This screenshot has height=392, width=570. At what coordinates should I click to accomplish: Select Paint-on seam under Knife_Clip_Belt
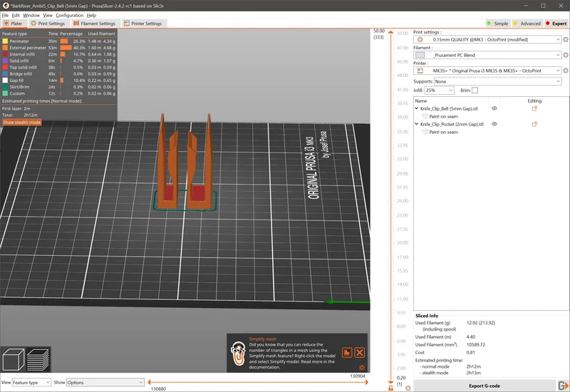[x=443, y=116]
